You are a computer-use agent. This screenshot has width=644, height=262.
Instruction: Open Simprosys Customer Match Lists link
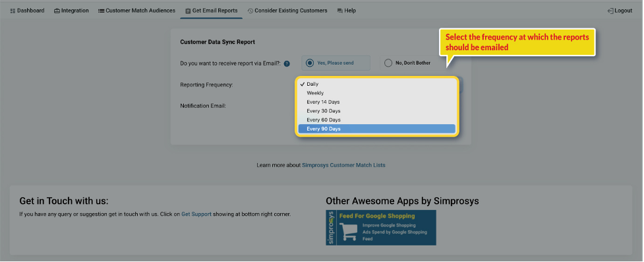coord(344,165)
